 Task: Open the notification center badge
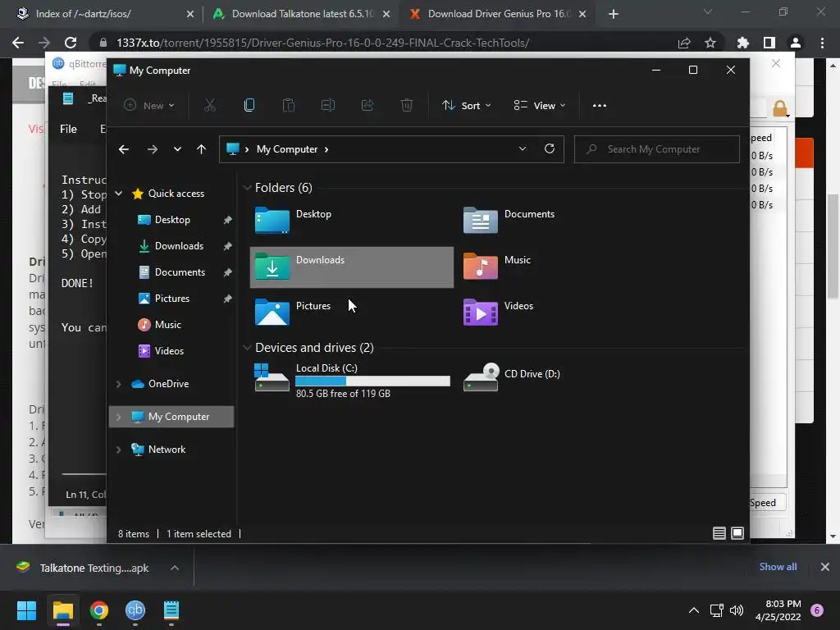tap(817, 610)
